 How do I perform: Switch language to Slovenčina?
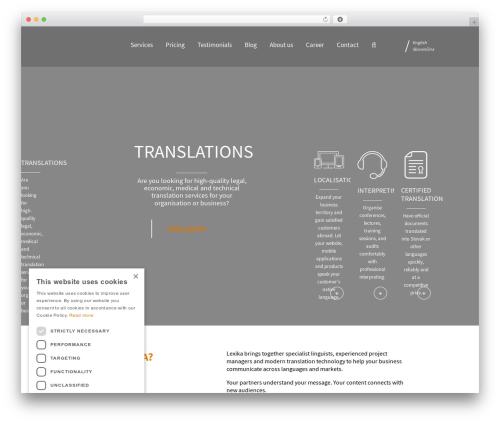pos(423,49)
